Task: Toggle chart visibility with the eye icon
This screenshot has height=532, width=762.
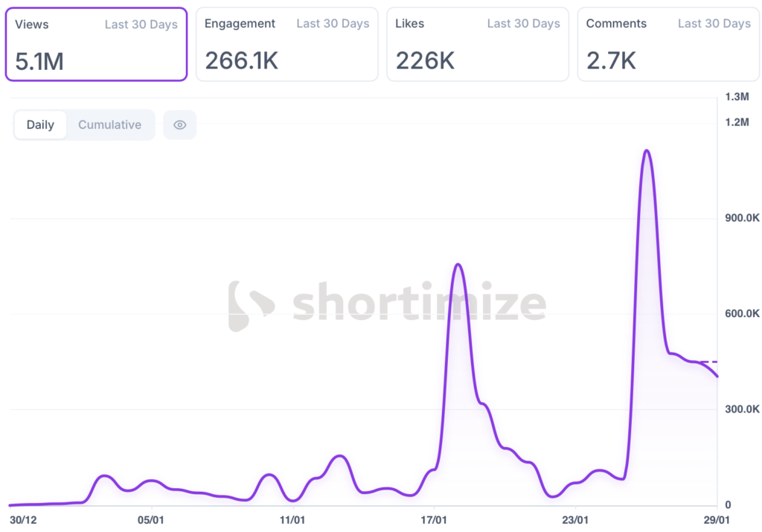Action: [179, 125]
